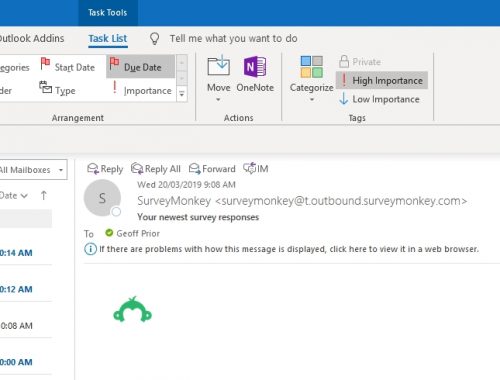Open the Date sort dropdown

(14, 196)
